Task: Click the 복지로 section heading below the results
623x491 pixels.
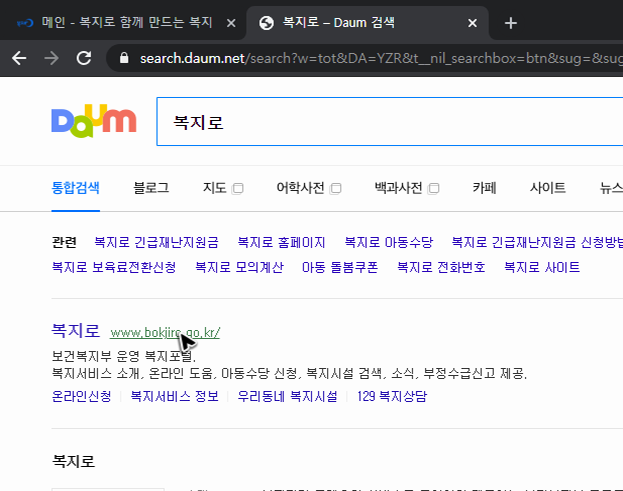Action: pos(74,461)
